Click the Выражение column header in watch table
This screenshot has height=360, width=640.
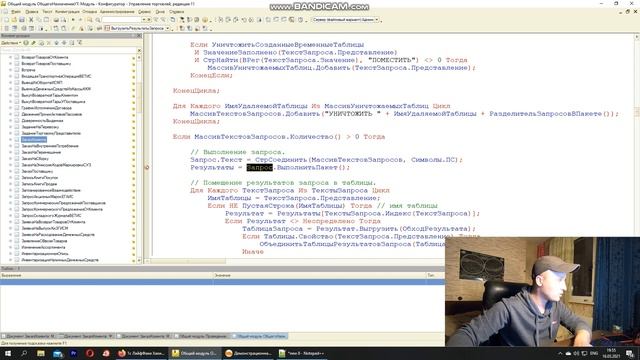pyautogui.click(x=107, y=276)
